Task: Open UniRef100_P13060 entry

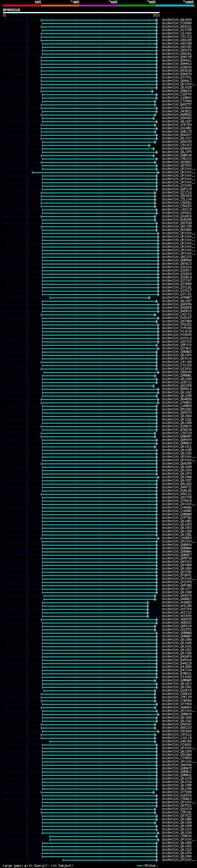Action: tap(177, 677)
